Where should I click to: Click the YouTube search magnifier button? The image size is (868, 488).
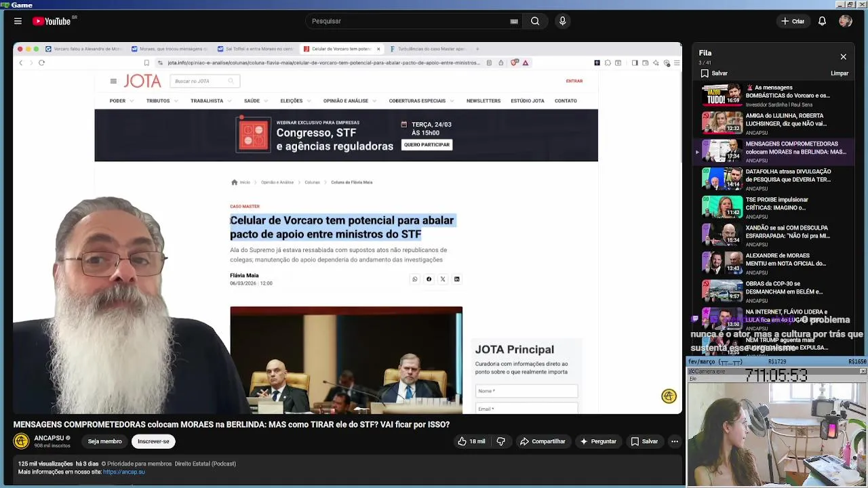click(535, 21)
